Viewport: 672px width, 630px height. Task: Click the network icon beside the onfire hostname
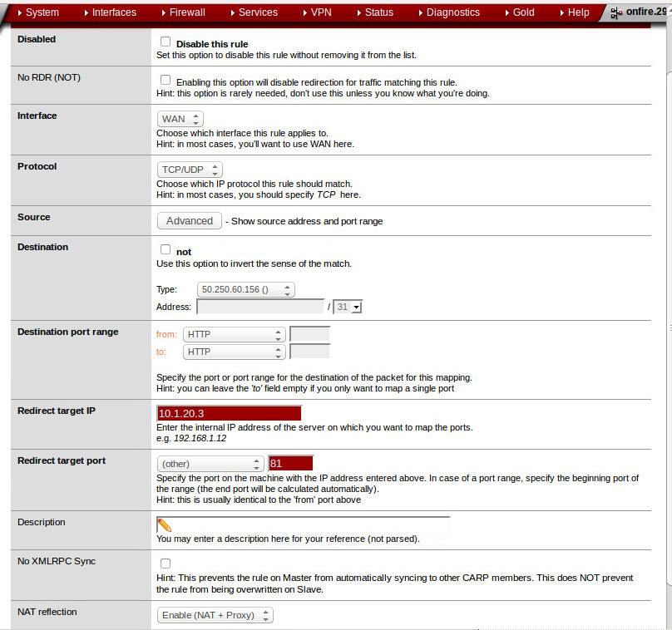(615, 12)
